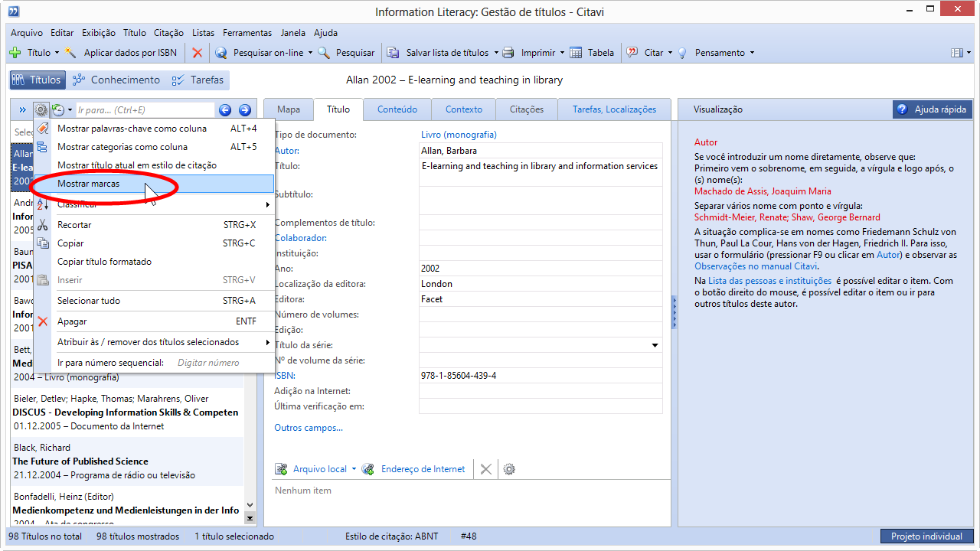Go to next title with blue forward arrow
This screenshot has height=551, width=980.
pos(245,110)
